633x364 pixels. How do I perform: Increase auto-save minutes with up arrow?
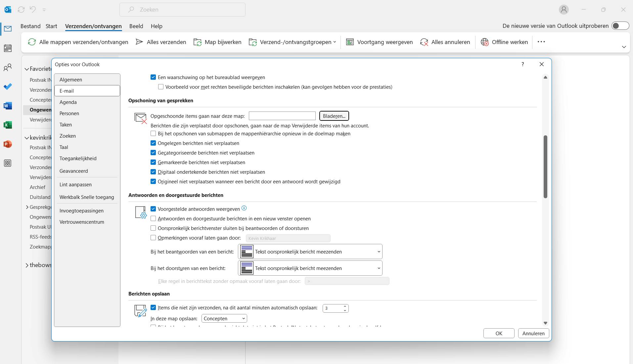click(x=345, y=306)
